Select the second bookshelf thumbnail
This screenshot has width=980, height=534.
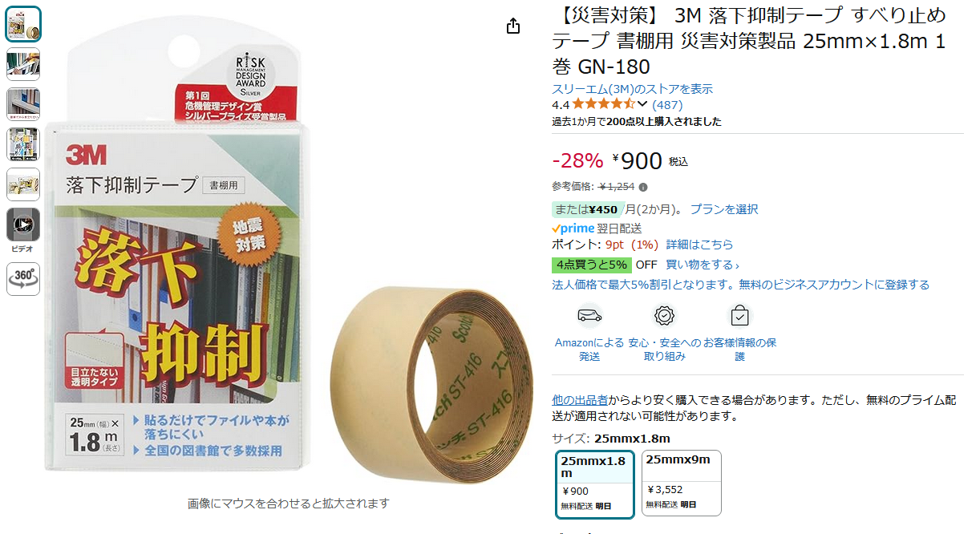23,64
